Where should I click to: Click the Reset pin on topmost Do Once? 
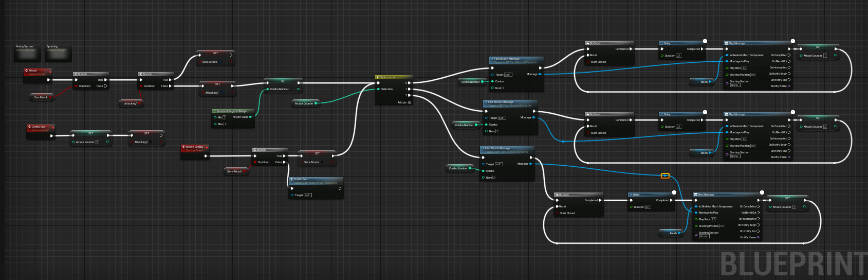588,55
